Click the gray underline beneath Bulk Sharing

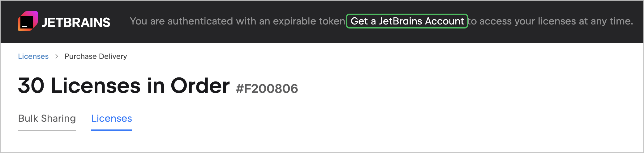pos(47,130)
